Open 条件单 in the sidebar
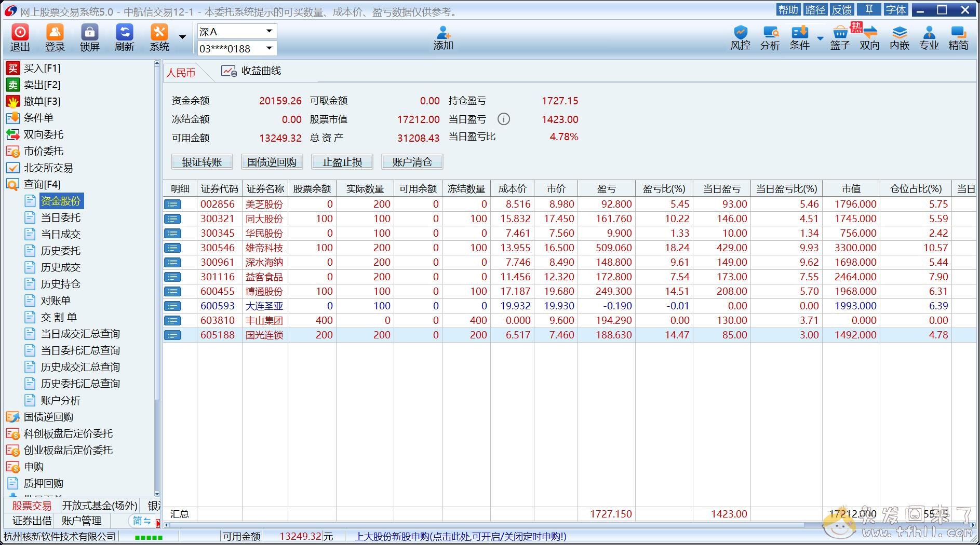Screen dimensions: 980x545 pyautogui.click(x=30, y=118)
